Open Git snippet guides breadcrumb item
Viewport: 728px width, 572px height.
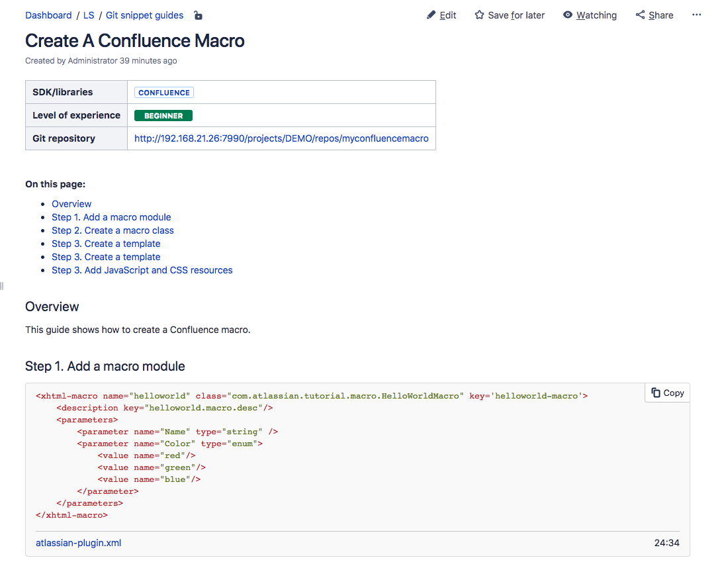[x=144, y=15]
